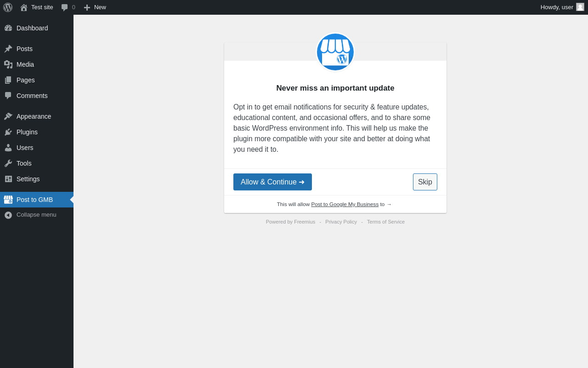The height and width of the screenshot is (368, 588).
Task: Open the Settings menu
Action: click(x=37, y=179)
